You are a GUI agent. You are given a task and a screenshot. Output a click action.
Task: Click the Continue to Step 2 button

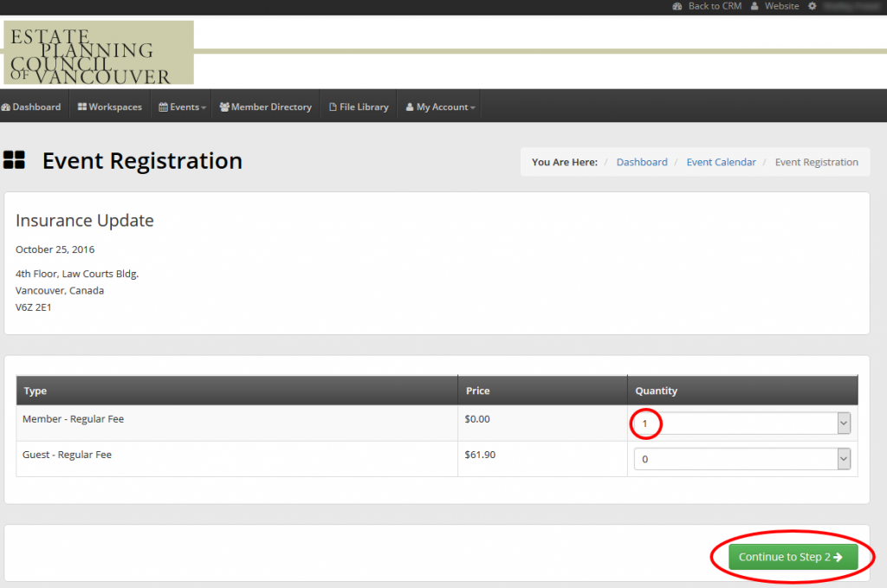793,557
